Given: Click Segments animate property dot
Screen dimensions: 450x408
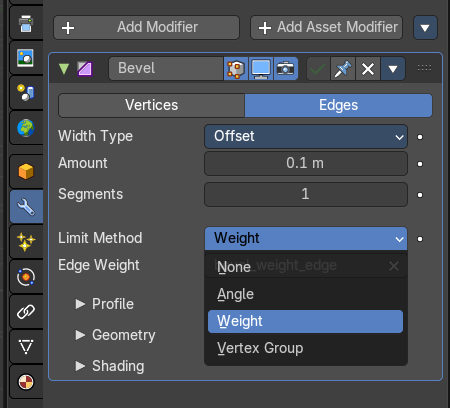Looking at the screenshot, I should coord(420,195).
